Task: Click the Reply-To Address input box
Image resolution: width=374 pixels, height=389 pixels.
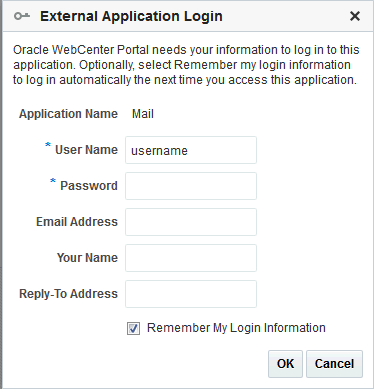Action: tap(191, 294)
